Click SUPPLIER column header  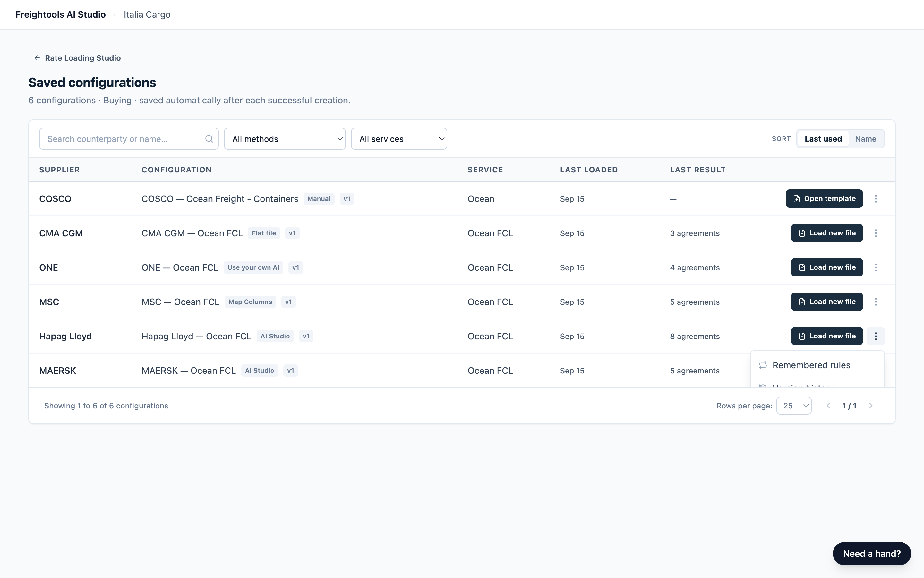60,170
